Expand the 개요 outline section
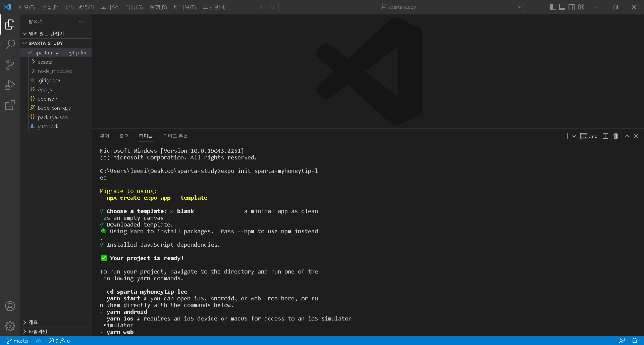 (56, 323)
